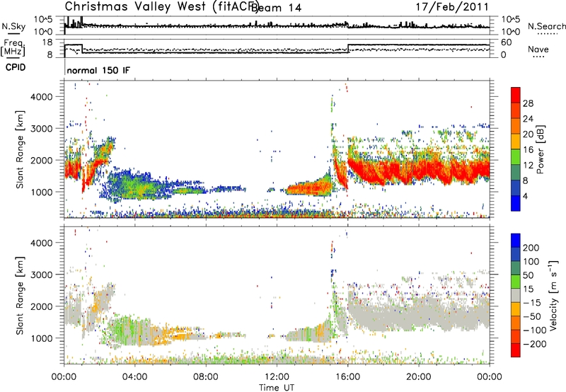The image size is (566, 392).
Task: Click the 'Freq. [MHz]' axis label
Action: coord(13,47)
